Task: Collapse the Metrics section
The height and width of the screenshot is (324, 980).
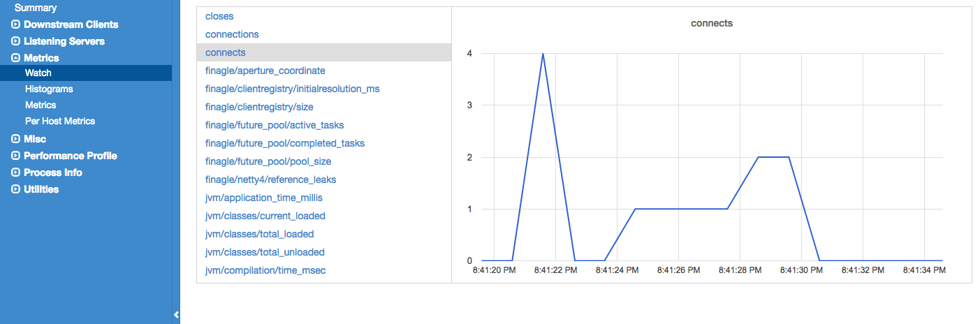Action: (x=16, y=58)
